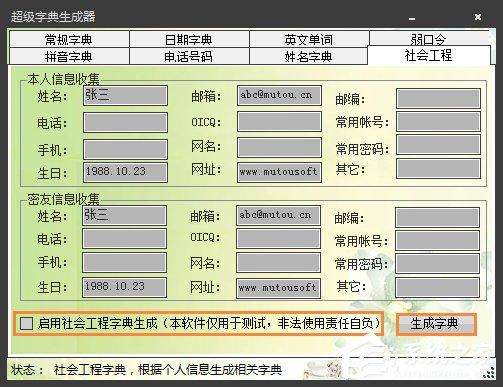Click 生日 field in 本人信息收集
The width and height of the screenshot is (503, 387).
(x=125, y=172)
